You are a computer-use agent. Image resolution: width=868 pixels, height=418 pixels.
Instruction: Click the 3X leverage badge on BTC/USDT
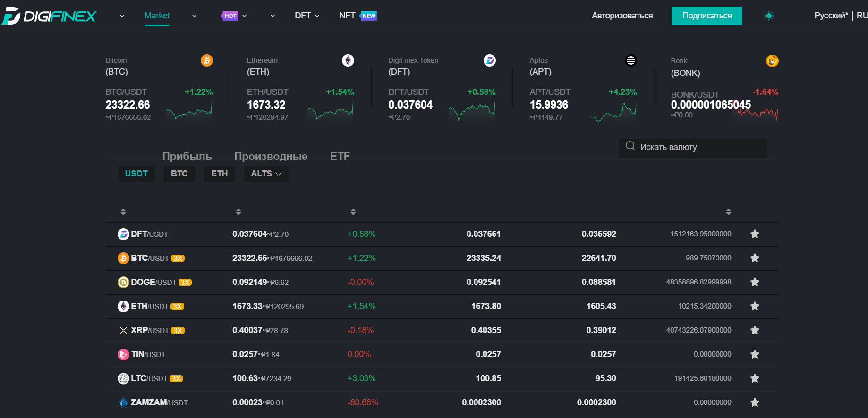[178, 259]
